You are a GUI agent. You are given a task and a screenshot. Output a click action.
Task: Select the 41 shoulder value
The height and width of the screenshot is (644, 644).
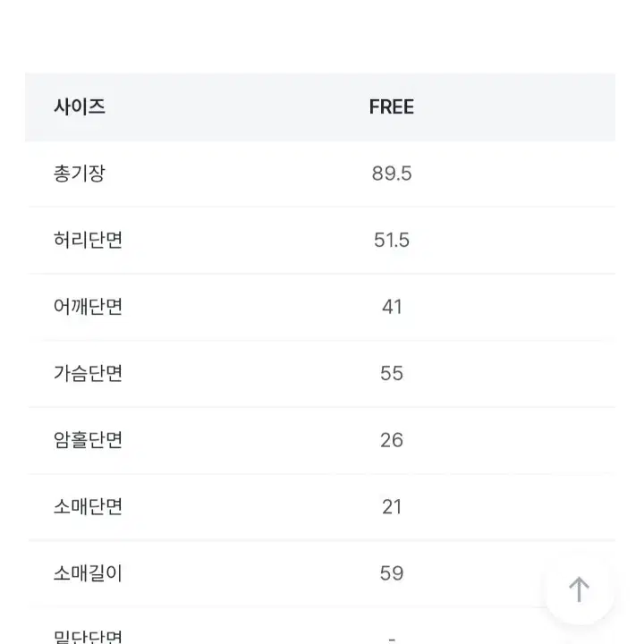click(x=392, y=307)
